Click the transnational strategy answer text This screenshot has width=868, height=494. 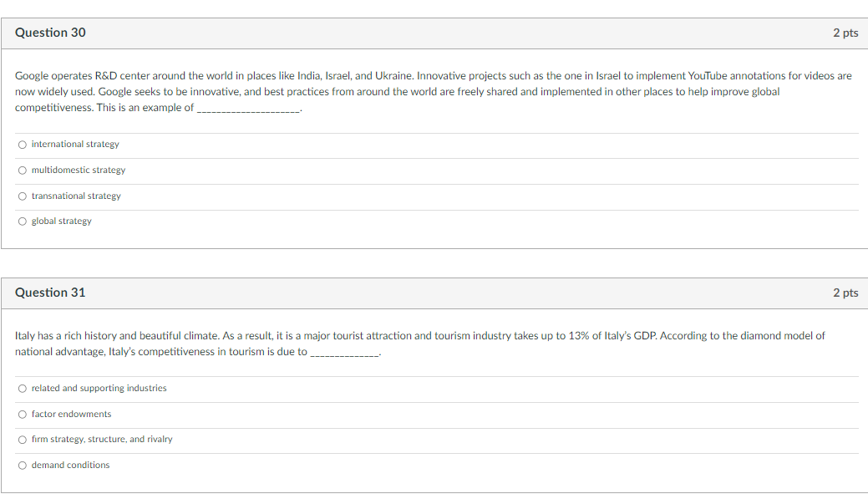(74, 196)
